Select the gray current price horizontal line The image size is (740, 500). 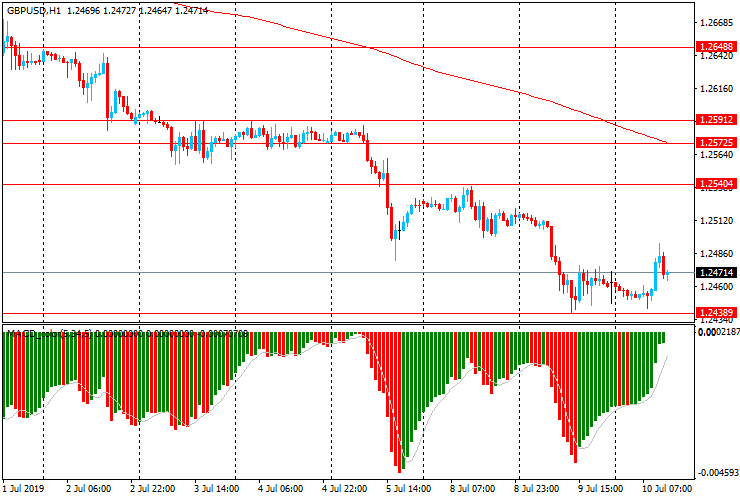coord(348,272)
